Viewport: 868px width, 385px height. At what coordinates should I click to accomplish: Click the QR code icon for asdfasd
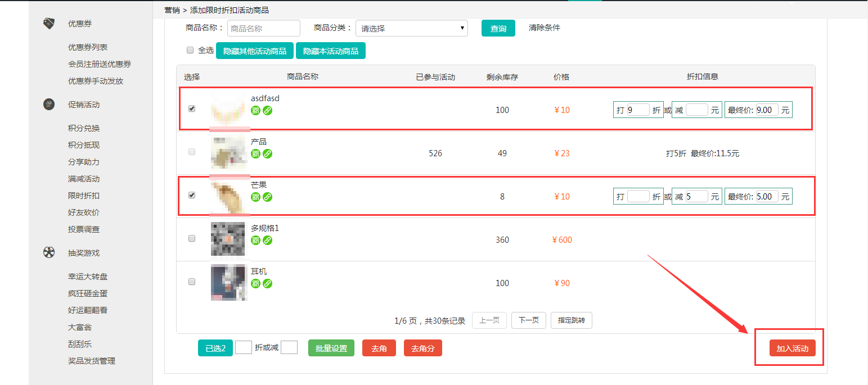[255, 110]
